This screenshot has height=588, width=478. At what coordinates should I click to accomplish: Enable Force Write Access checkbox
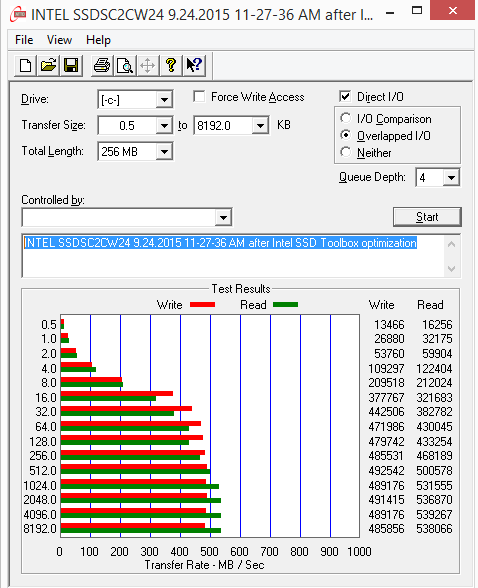point(199,96)
